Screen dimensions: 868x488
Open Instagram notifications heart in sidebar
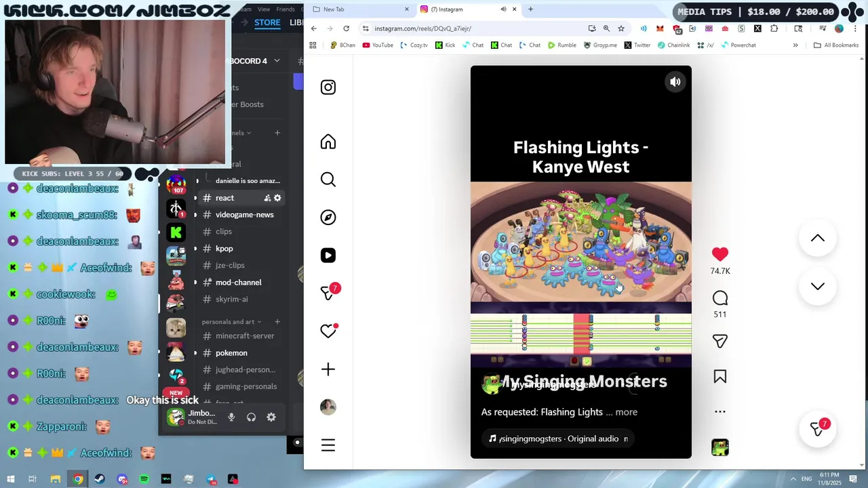329,331
